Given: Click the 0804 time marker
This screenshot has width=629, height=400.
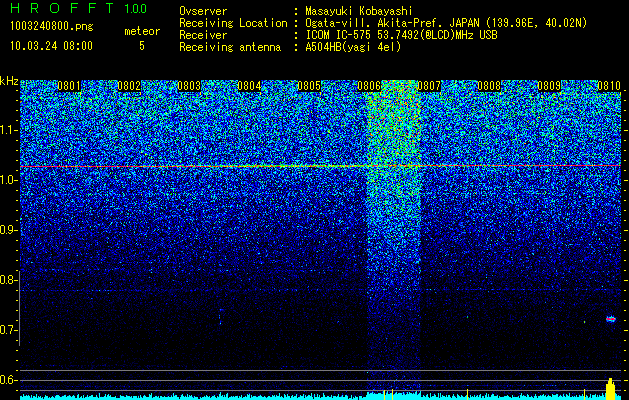Looking at the screenshot, I should (249, 86).
